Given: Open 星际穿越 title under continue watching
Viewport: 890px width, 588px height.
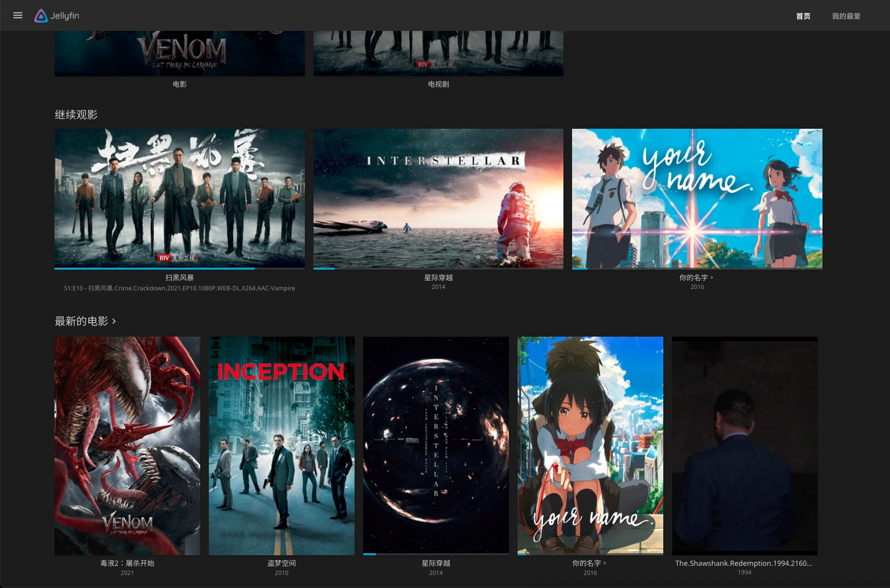Looking at the screenshot, I should tap(438, 277).
